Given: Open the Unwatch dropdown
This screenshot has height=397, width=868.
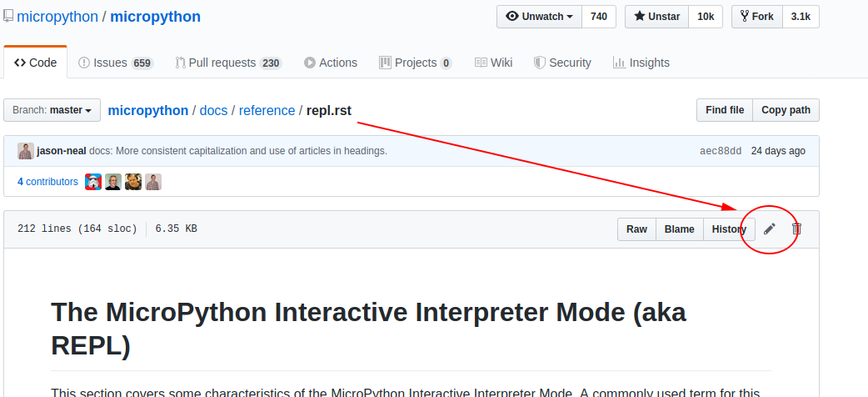Looking at the screenshot, I should pos(539,17).
